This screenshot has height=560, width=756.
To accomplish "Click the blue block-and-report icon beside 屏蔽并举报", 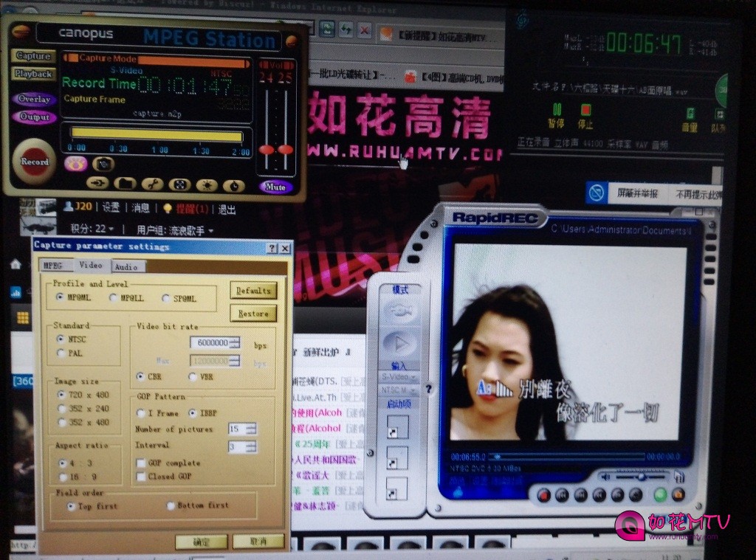I will point(597,193).
